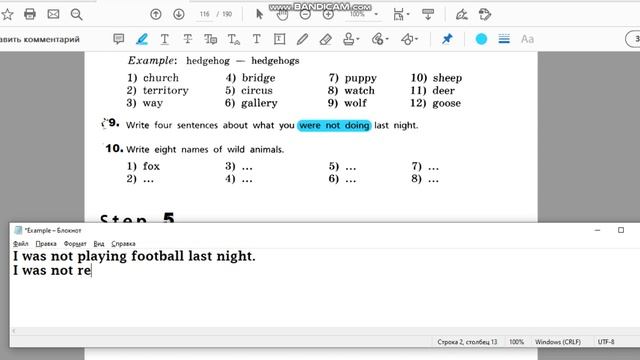
Task: Select the replace text tool
Action: (x=211, y=39)
